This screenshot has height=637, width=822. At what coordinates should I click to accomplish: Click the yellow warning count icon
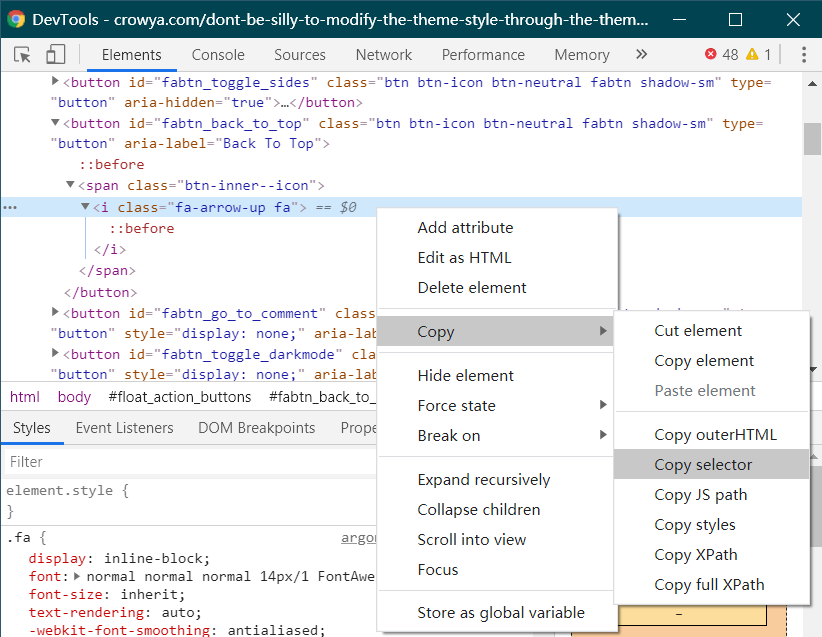pos(752,55)
